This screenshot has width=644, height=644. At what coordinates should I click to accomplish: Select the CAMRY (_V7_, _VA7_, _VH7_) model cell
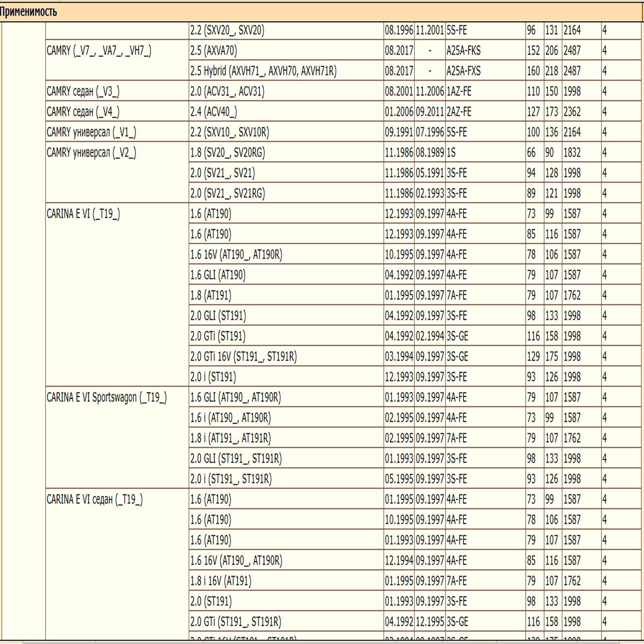[99, 51]
